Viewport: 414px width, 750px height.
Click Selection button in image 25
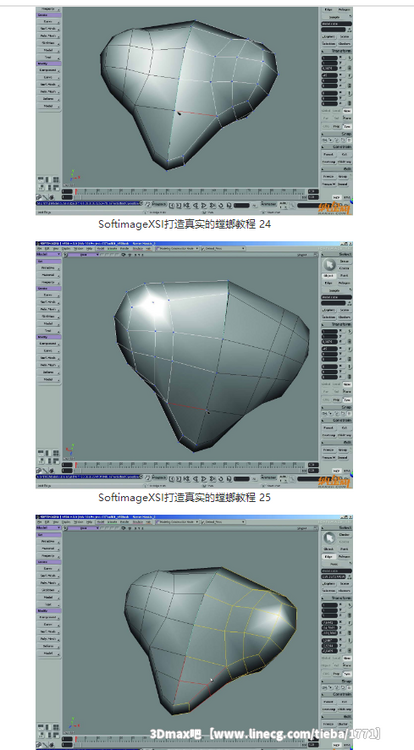[329, 317]
